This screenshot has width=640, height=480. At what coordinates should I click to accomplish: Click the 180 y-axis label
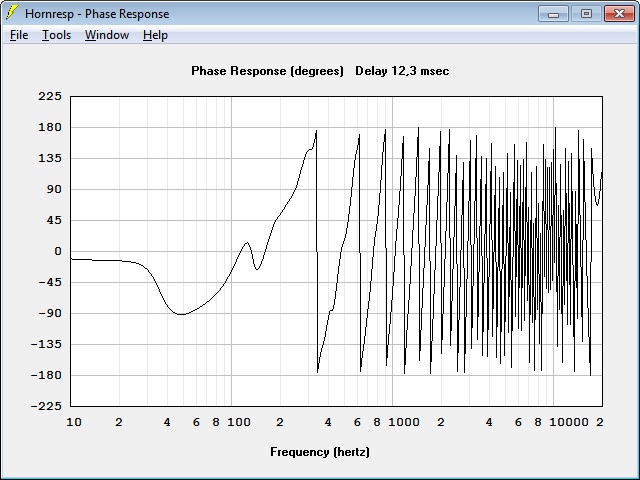50,127
